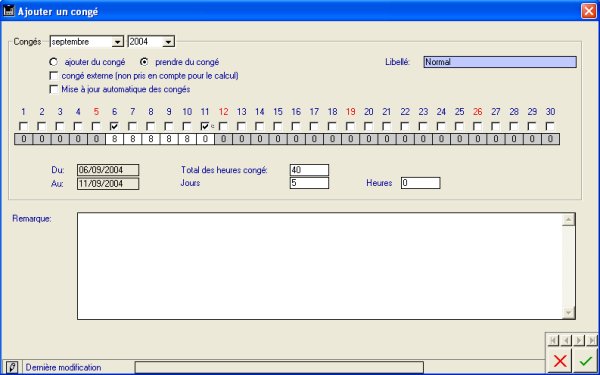Click the 'Congés' group label
600x375 pixels.
pyautogui.click(x=27, y=42)
